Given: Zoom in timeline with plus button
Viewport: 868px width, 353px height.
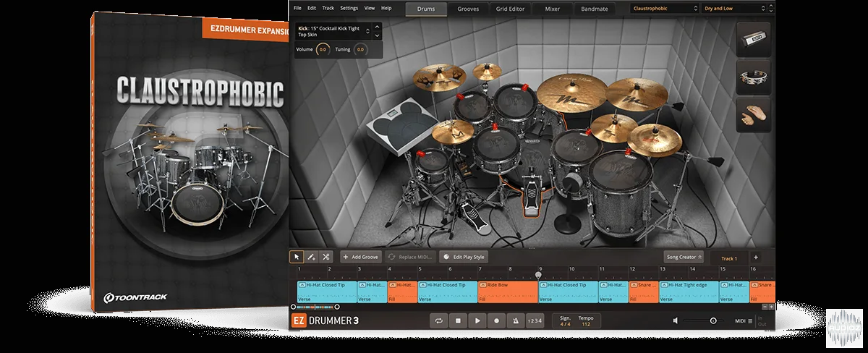Looking at the screenshot, I should [772, 306].
